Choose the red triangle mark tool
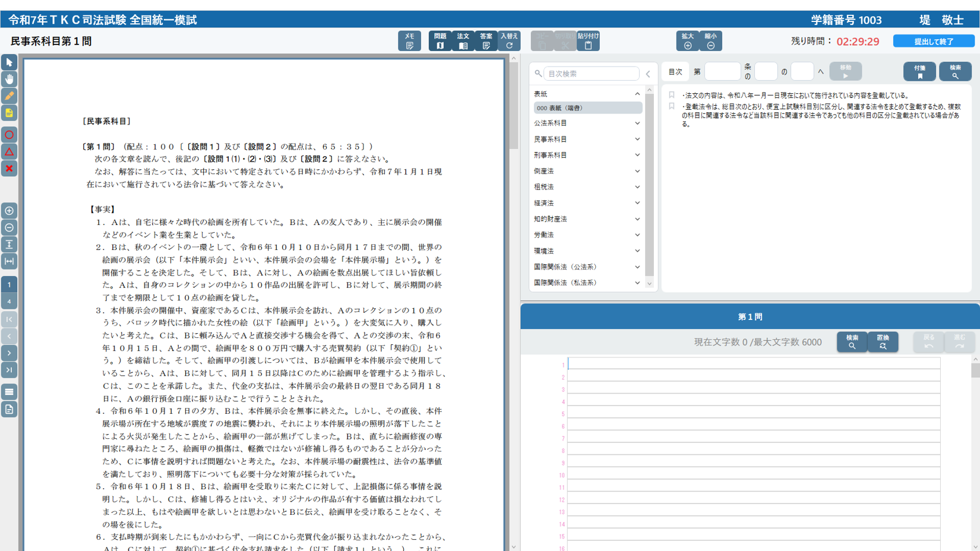Screen dimensions: 980x551 click(x=9, y=152)
